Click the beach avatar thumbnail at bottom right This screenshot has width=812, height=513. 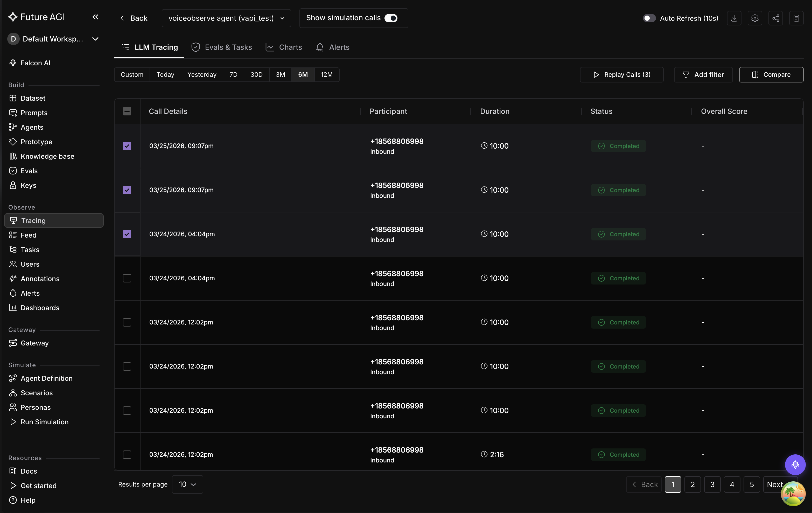tap(793, 494)
